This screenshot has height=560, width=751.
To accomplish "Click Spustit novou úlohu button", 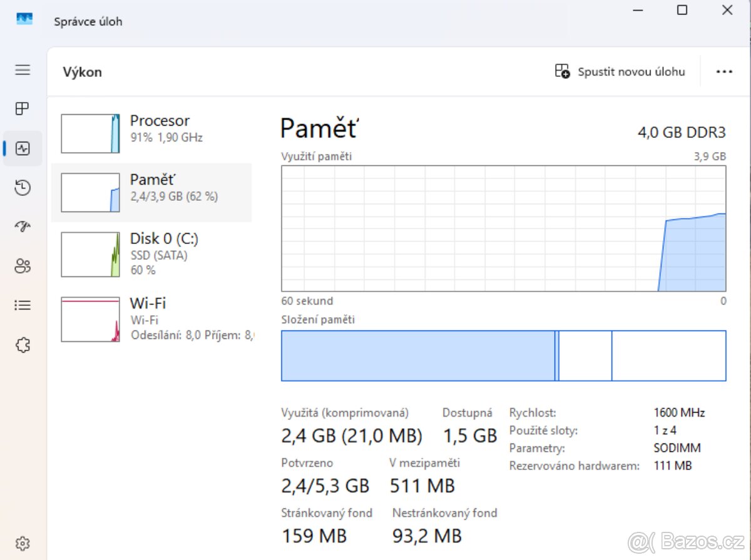I will point(620,72).
